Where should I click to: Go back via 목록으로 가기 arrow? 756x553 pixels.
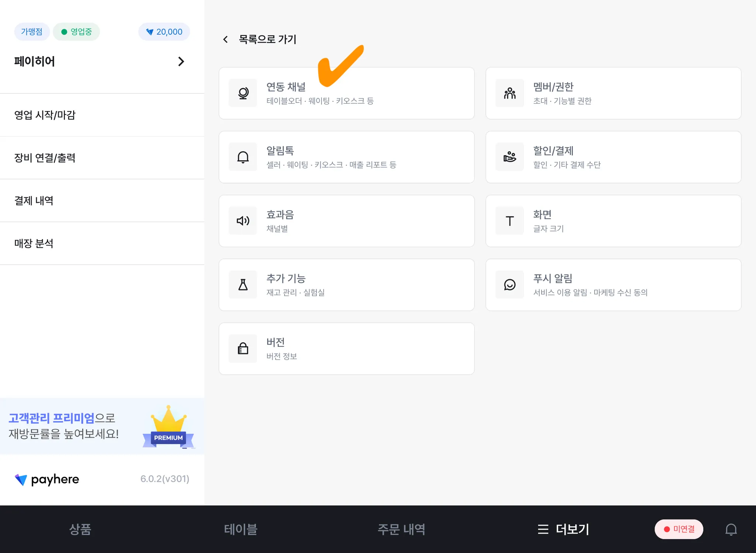[226, 39]
